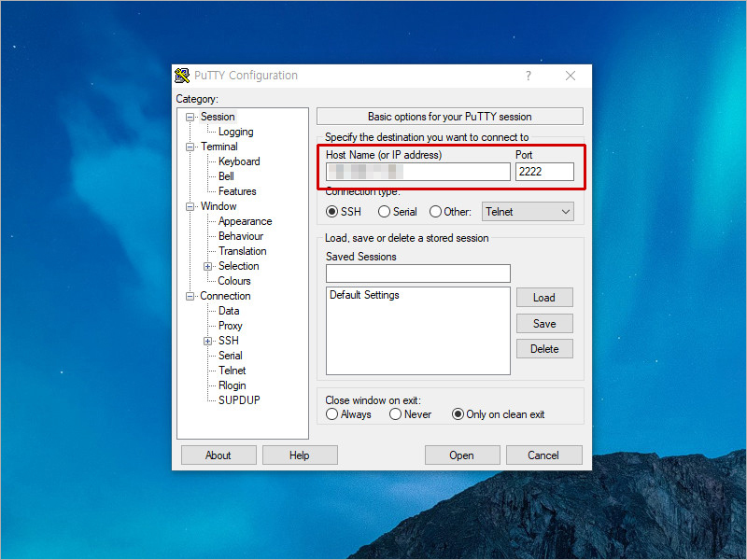
Task: Collapse the Session tree node
Action: 190,118
